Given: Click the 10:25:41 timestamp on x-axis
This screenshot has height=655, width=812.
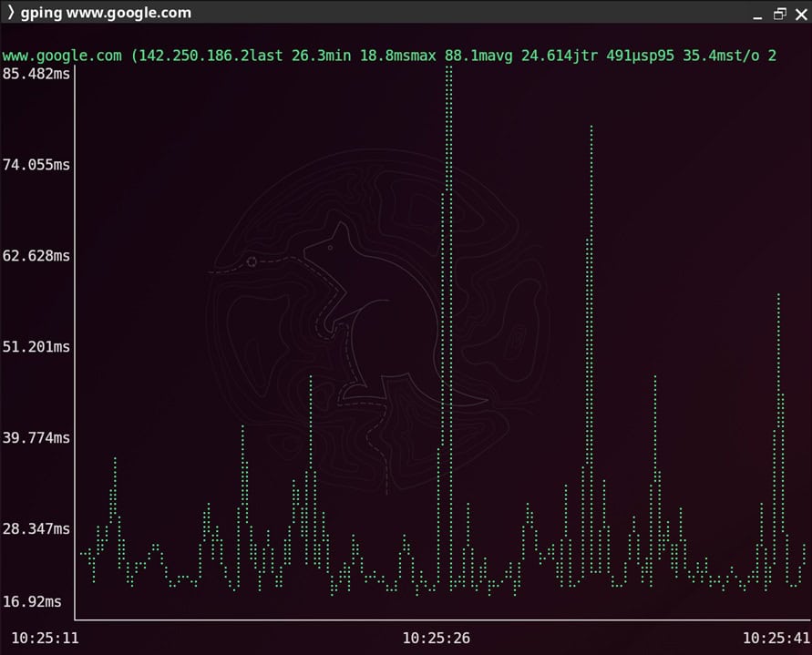Looking at the screenshot, I should point(776,638).
